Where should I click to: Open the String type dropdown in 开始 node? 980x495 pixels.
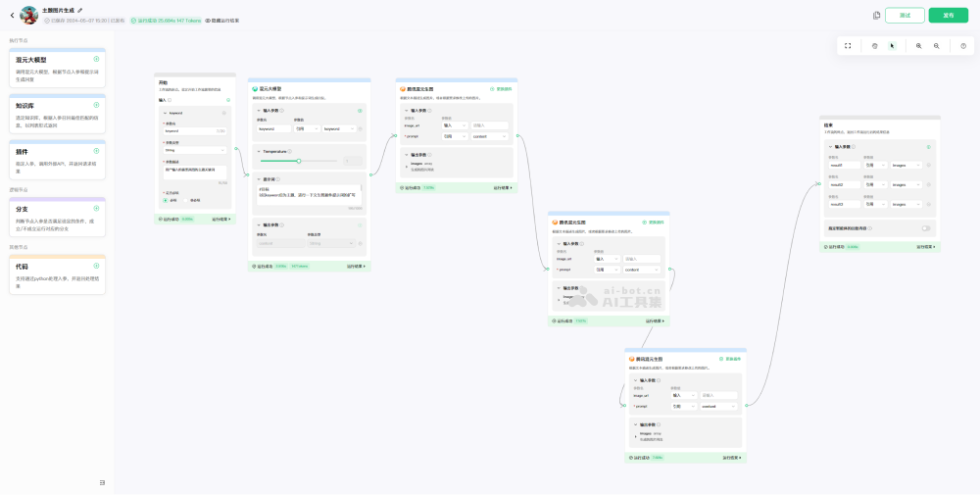(x=194, y=150)
